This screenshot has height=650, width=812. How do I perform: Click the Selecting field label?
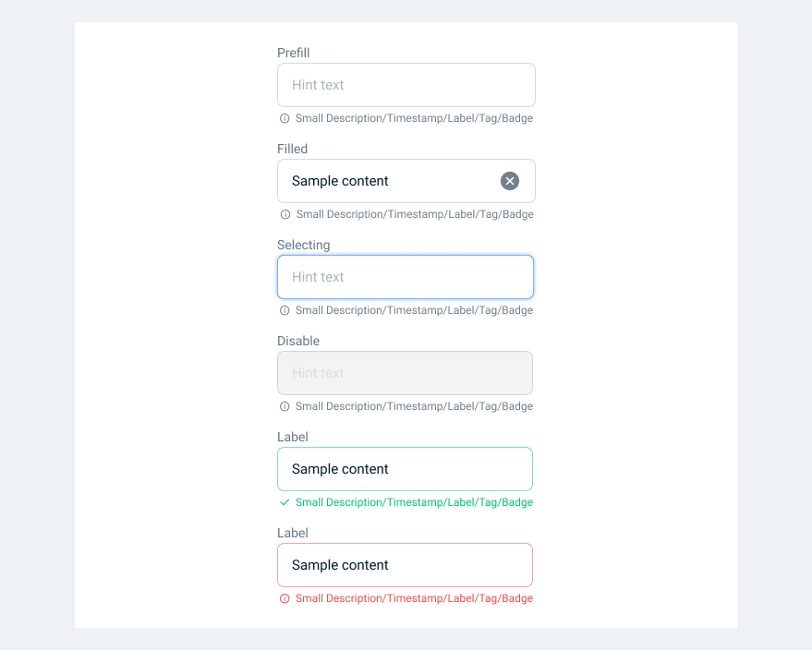tap(304, 245)
